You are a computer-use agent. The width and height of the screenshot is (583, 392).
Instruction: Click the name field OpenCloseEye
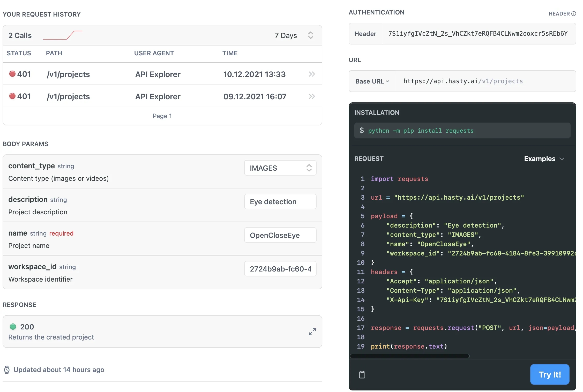280,235
